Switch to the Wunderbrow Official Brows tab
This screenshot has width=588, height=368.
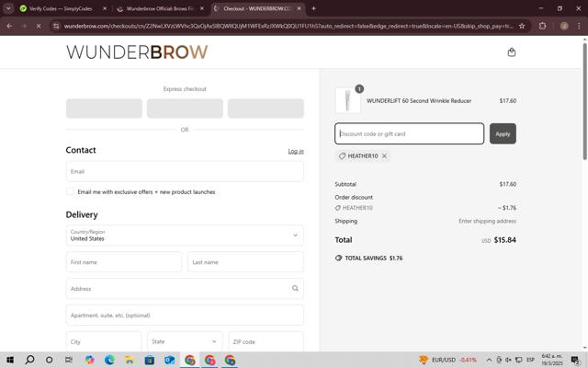[x=160, y=8]
